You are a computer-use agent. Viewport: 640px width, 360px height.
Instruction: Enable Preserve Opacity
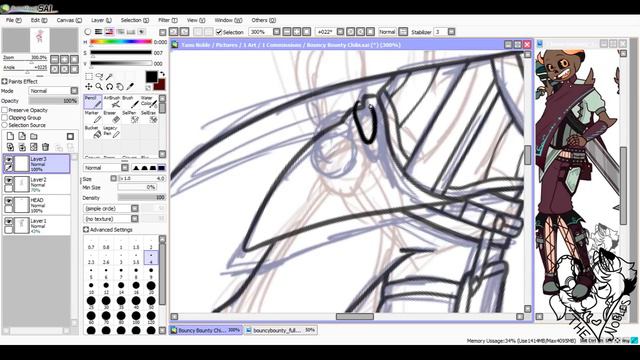pos(4,110)
